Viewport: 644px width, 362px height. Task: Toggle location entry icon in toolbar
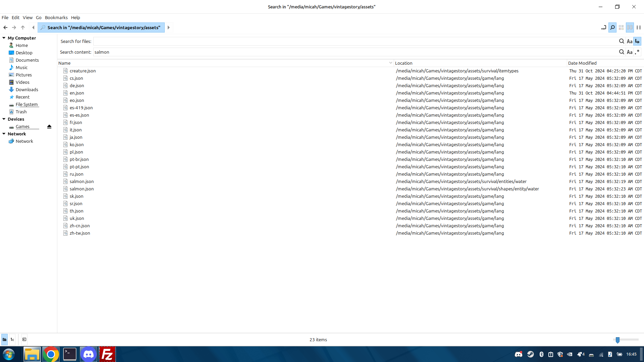point(603,27)
